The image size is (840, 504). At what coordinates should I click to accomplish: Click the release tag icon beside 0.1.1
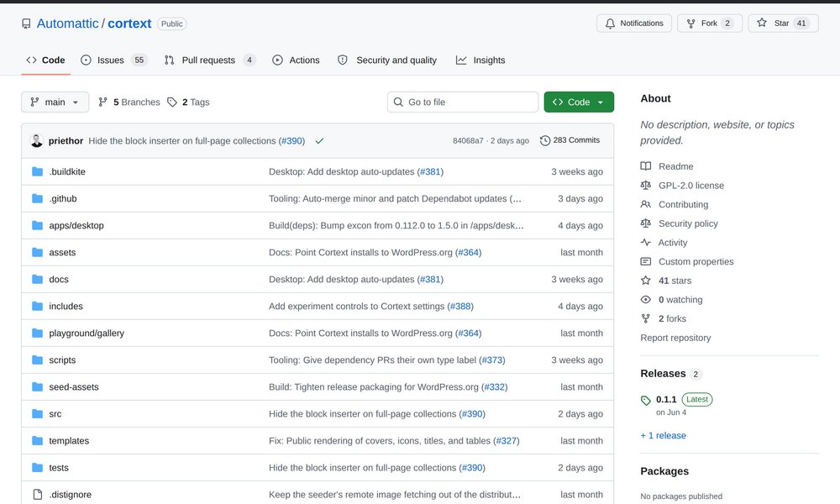(645, 400)
